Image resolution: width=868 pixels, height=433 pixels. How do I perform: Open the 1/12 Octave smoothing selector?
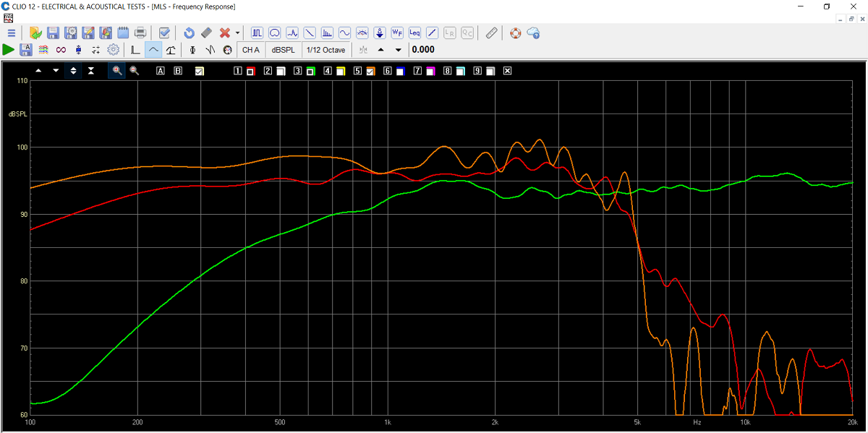(x=326, y=50)
